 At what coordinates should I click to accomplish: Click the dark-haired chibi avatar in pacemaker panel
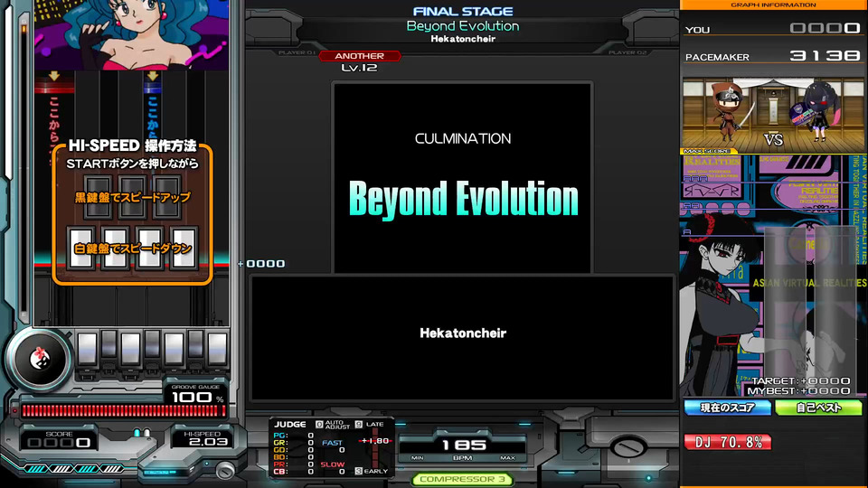(x=817, y=112)
